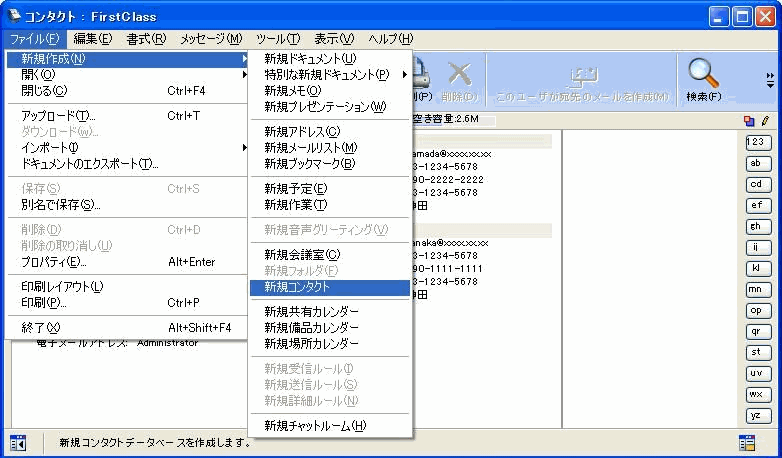Click the status bar left panel icon
The image size is (782, 458).
18,442
